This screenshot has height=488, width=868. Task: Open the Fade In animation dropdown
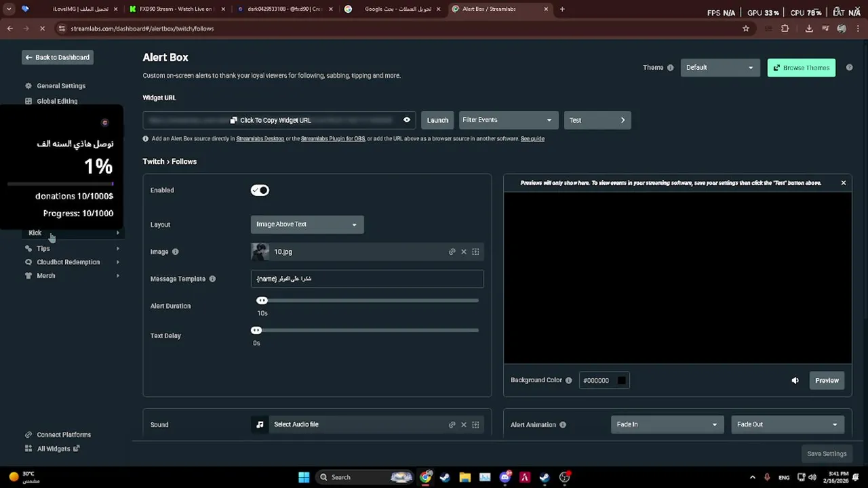(666, 424)
